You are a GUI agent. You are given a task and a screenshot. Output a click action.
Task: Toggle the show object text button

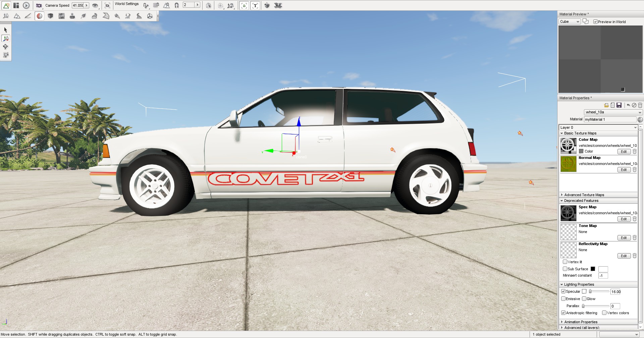point(255,5)
